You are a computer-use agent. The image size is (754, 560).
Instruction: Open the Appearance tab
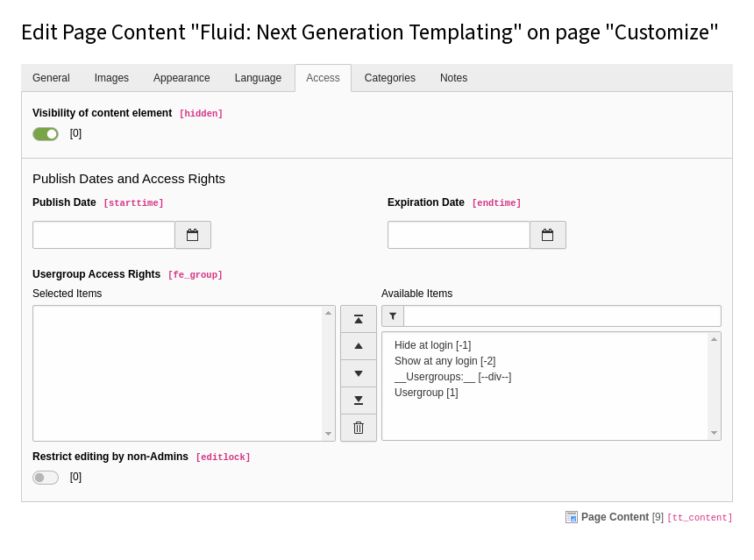point(181,78)
